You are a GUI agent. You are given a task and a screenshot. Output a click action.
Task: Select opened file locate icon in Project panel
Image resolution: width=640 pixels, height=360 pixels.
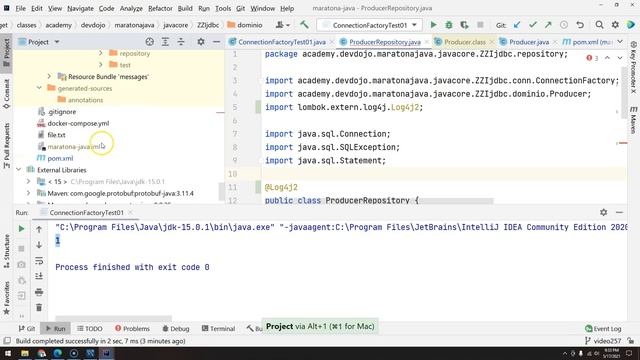(149, 42)
